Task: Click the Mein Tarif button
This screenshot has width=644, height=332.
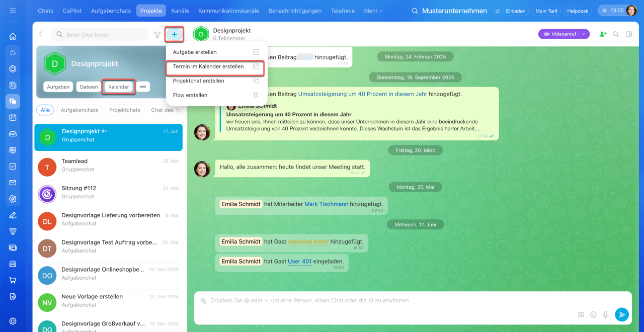Action: (546, 11)
